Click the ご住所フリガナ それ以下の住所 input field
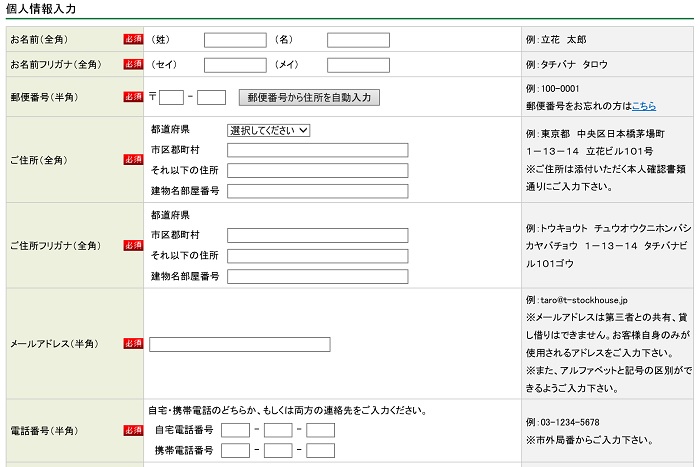Screen dimensions: 700x467 click(x=317, y=256)
